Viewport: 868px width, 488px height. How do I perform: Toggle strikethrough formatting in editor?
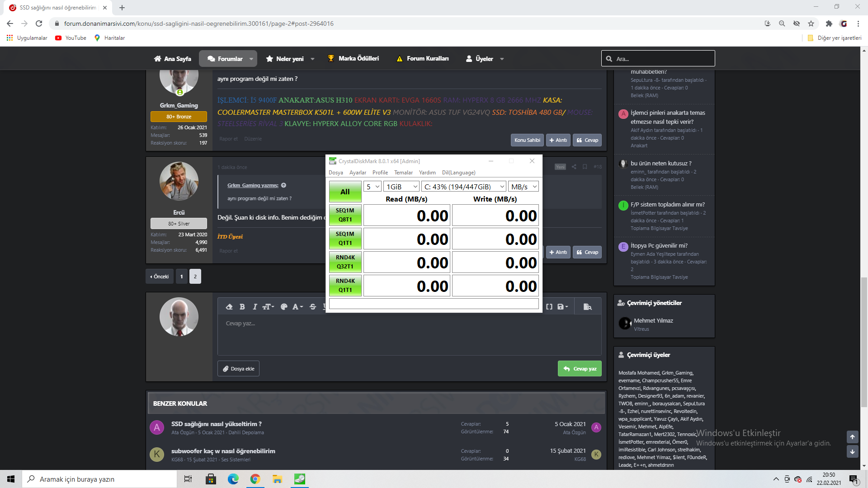(x=313, y=307)
